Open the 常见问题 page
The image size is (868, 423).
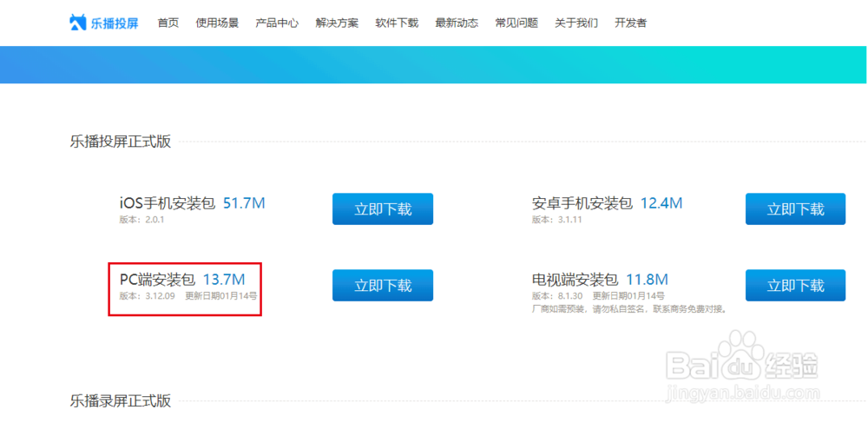click(x=516, y=23)
